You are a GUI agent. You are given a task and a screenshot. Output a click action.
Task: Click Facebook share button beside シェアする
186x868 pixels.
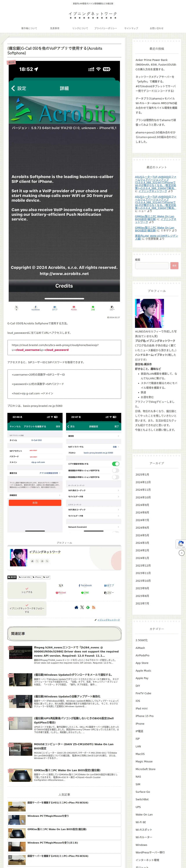[85, 586]
